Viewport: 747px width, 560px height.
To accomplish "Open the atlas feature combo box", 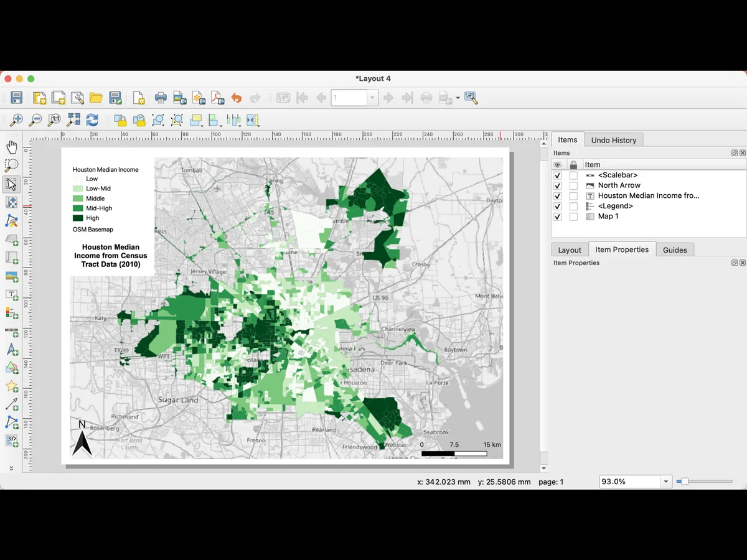I will click(355, 98).
